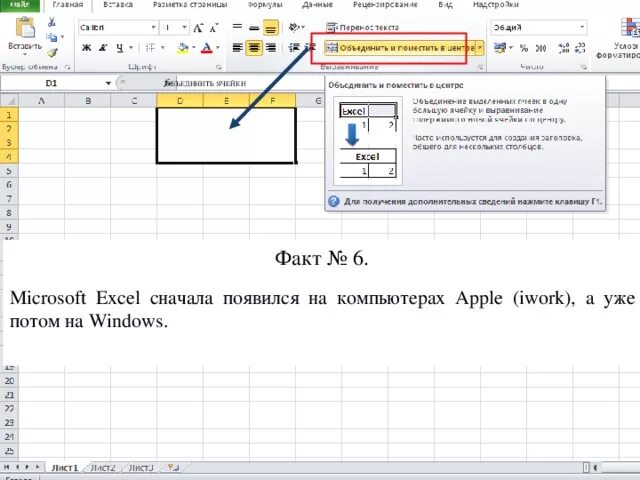The image size is (640, 480).
Task: Select row 7 header
Action: pyautogui.click(x=9, y=199)
